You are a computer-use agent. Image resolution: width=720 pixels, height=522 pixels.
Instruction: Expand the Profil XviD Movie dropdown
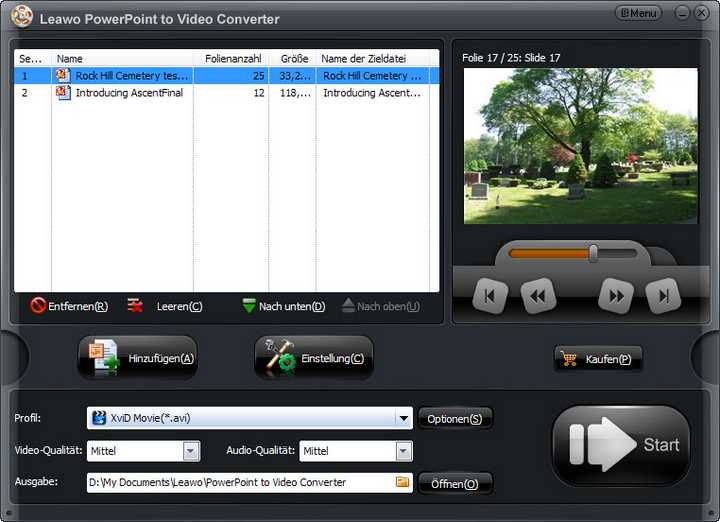click(404, 418)
